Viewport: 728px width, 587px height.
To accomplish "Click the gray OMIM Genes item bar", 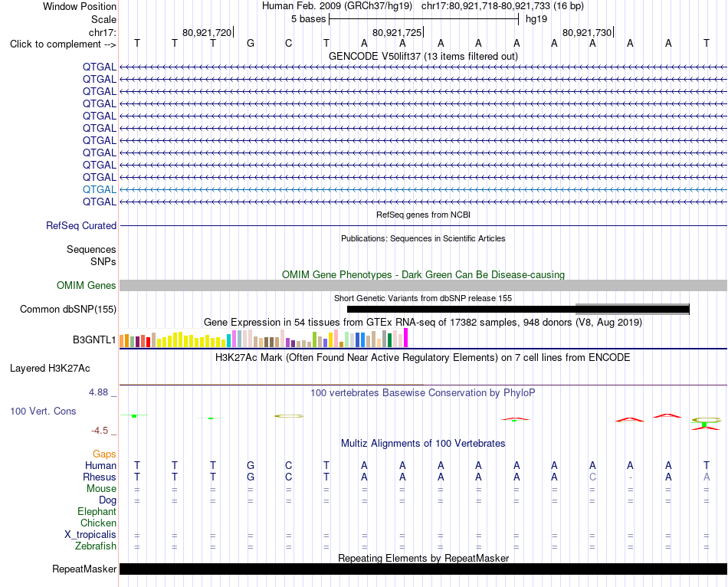I will point(423,285).
